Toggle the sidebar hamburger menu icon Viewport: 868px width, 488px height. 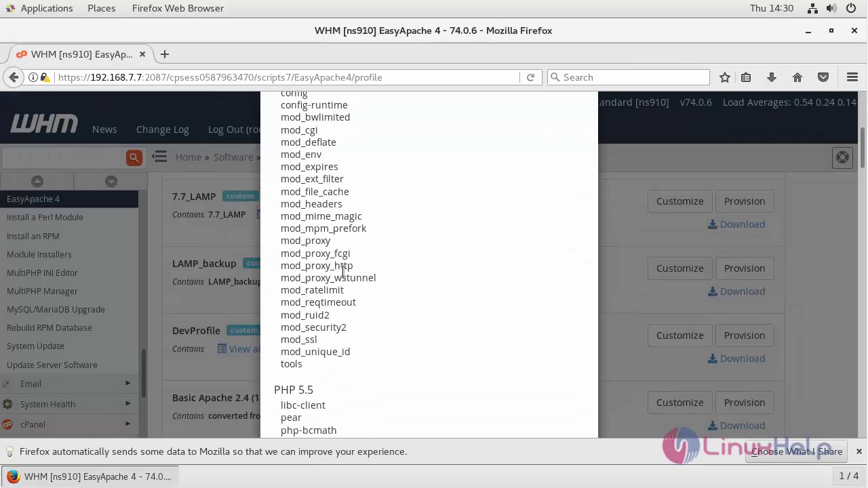click(159, 157)
